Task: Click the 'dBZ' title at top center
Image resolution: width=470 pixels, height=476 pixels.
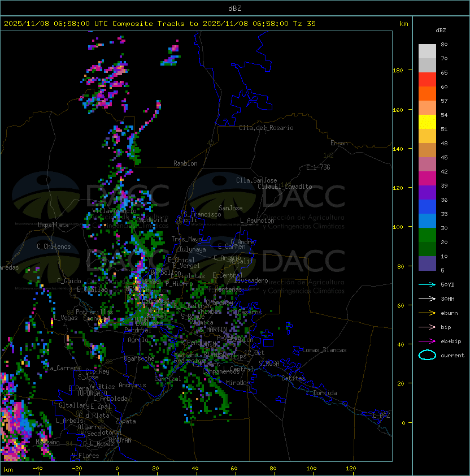Action: (x=235, y=8)
